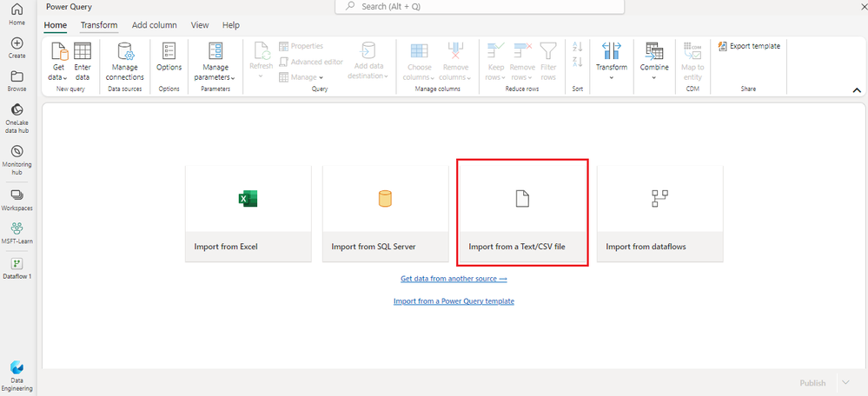Image resolution: width=868 pixels, height=396 pixels.
Task: Click the Publish button
Action: point(812,383)
